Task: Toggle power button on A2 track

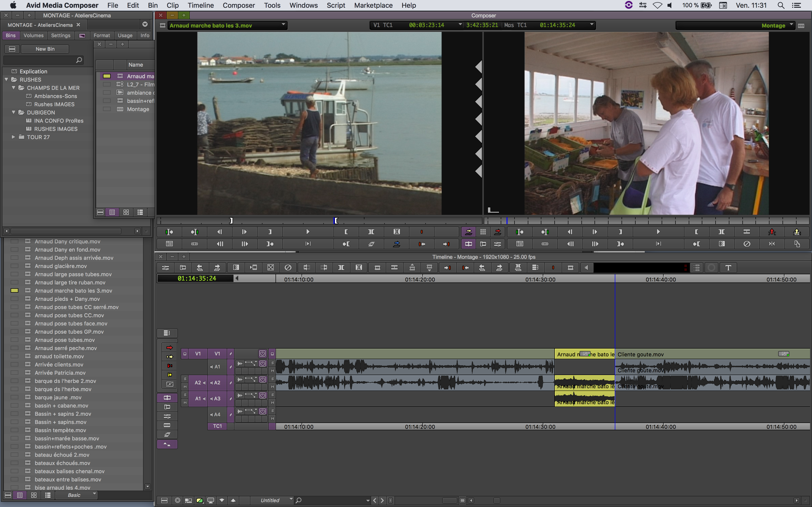Action: (263, 379)
